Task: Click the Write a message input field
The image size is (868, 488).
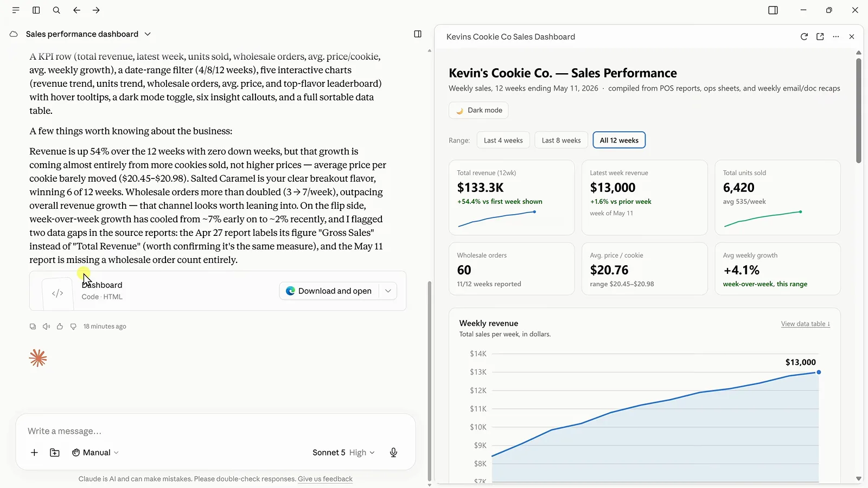Action: (215, 431)
